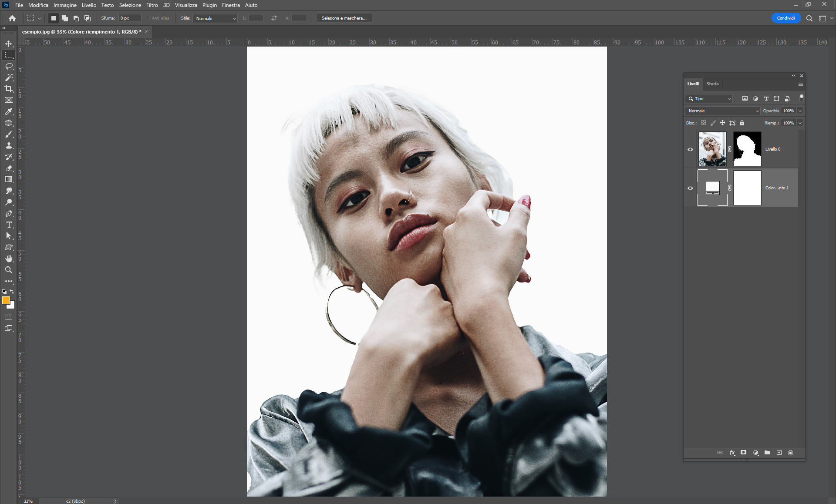Hide the Livello 0 layer

690,149
